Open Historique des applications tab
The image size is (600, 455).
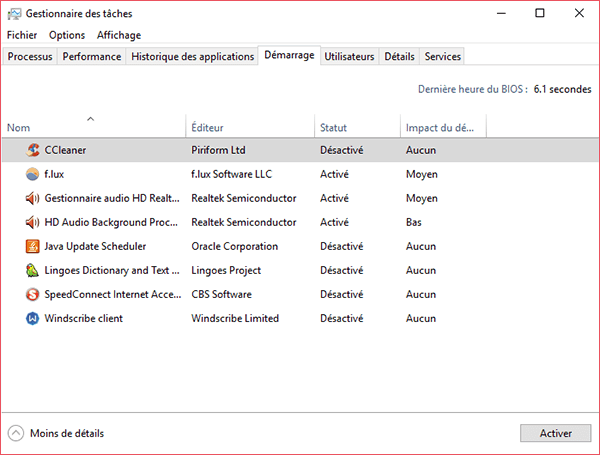click(x=192, y=57)
